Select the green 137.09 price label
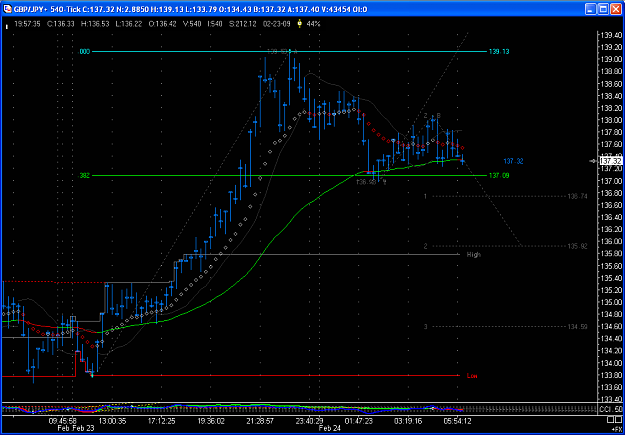The height and width of the screenshot is (435, 625). (x=499, y=175)
